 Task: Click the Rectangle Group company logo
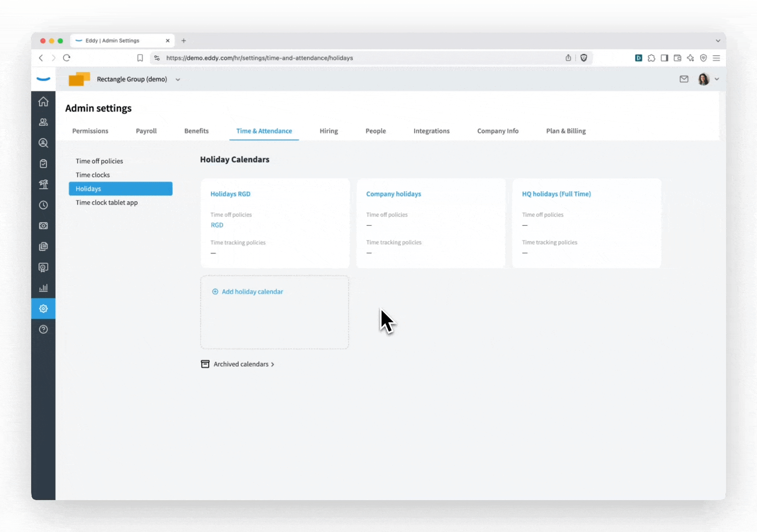pos(79,79)
